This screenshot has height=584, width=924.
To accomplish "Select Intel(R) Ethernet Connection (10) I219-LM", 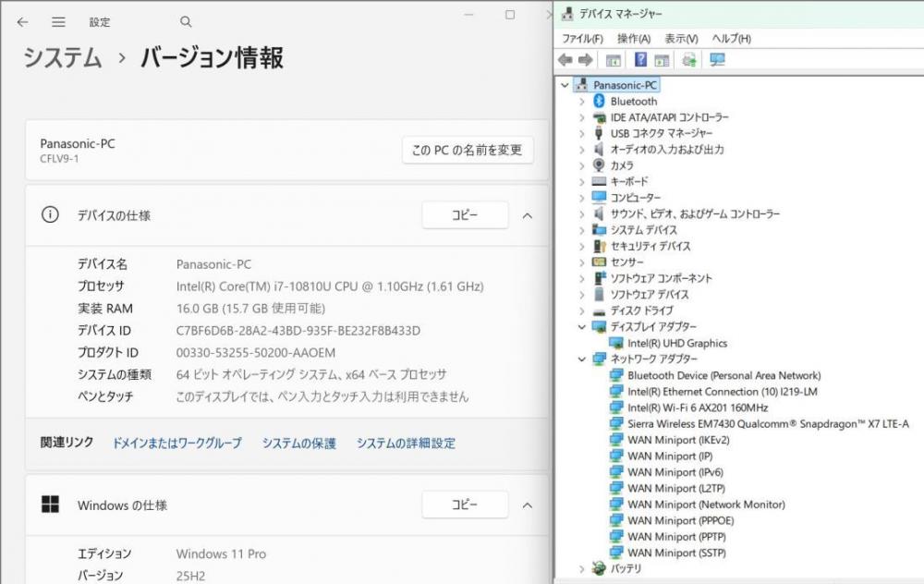I will (x=723, y=391).
